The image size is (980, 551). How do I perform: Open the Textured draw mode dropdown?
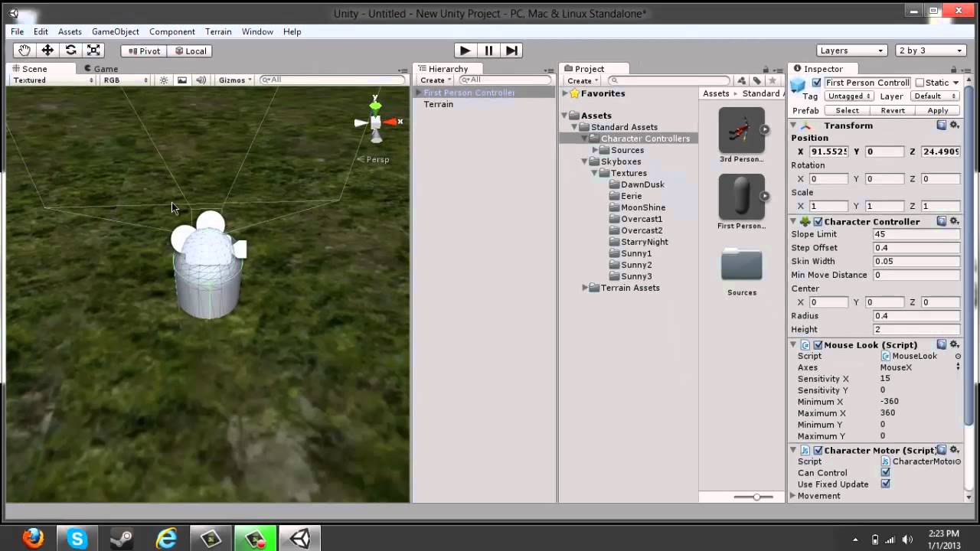coord(53,80)
